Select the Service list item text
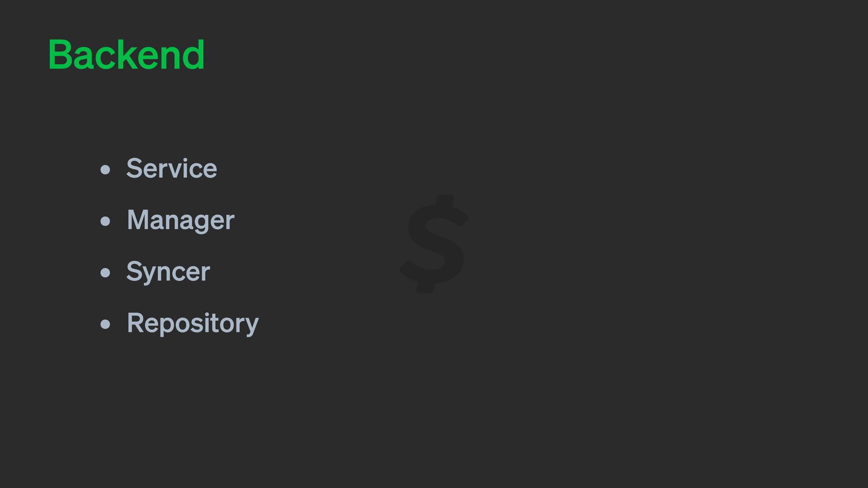The height and width of the screenshot is (488, 868). 172,169
